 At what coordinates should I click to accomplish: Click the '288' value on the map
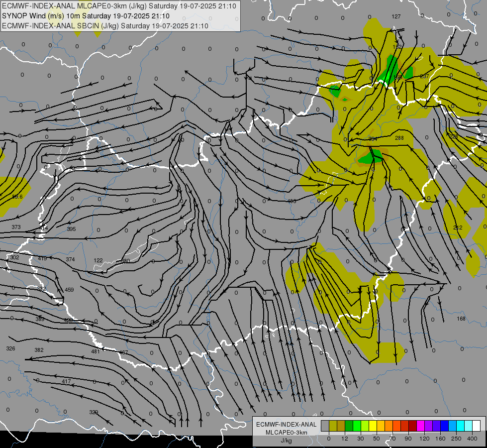point(399,138)
